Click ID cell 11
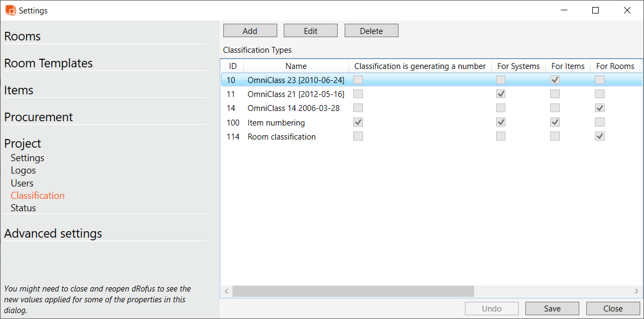 pos(230,94)
